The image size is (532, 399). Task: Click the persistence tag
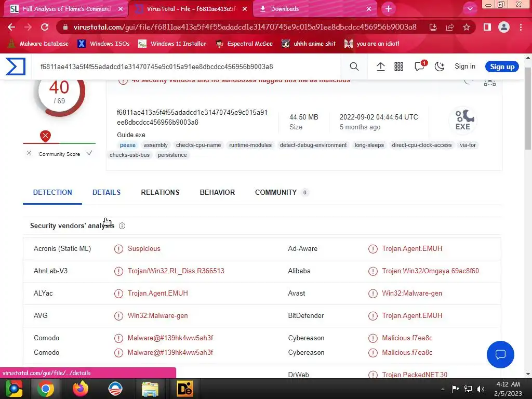pos(172,155)
